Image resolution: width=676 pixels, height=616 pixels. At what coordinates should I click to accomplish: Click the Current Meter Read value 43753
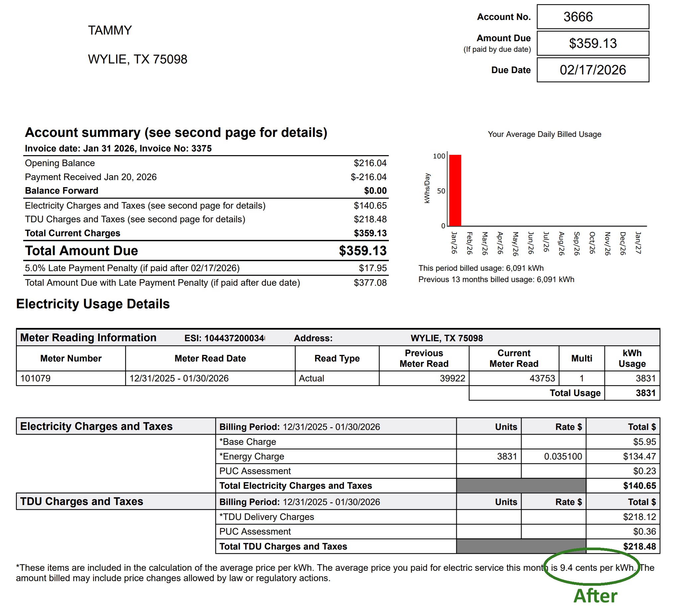click(x=542, y=378)
